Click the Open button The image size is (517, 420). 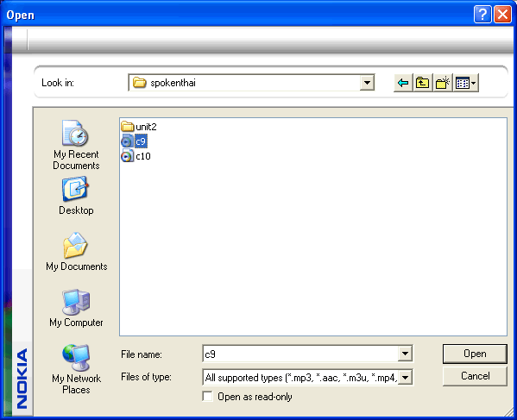pos(475,354)
